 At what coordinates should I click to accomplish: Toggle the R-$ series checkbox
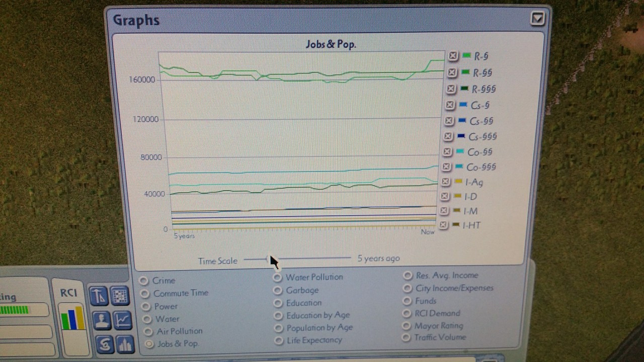point(453,56)
